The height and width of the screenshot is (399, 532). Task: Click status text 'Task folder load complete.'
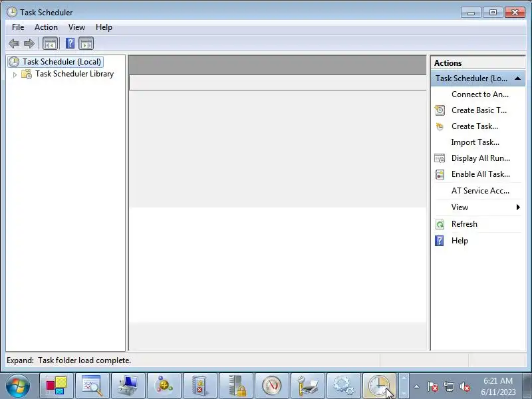[84, 360]
